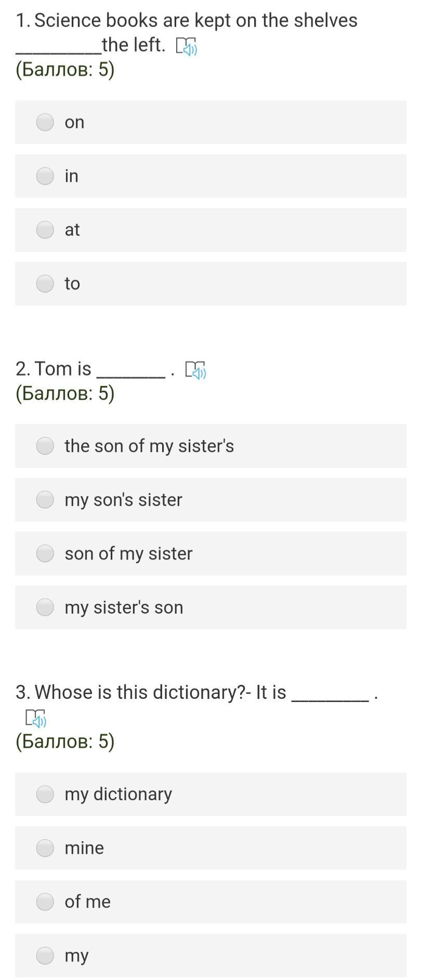Screen dimensions: 421x980
Task: Select 'my son's sister' radio button
Action: click(x=45, y=500)
